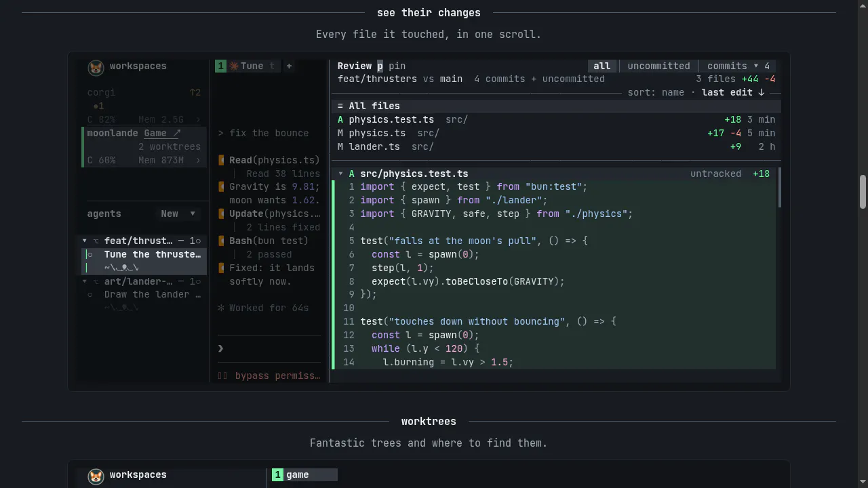
Task: Sort files by name
Action: tap(673, 92)
